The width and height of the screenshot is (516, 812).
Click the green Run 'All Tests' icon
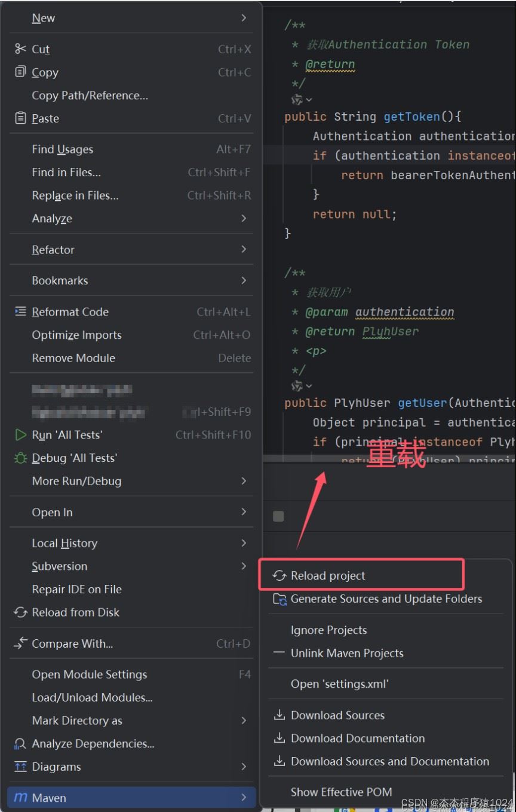(20, 435)
